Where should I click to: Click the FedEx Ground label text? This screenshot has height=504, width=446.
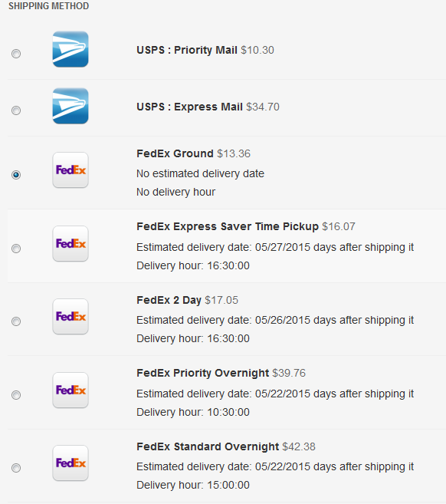[175, 153]
